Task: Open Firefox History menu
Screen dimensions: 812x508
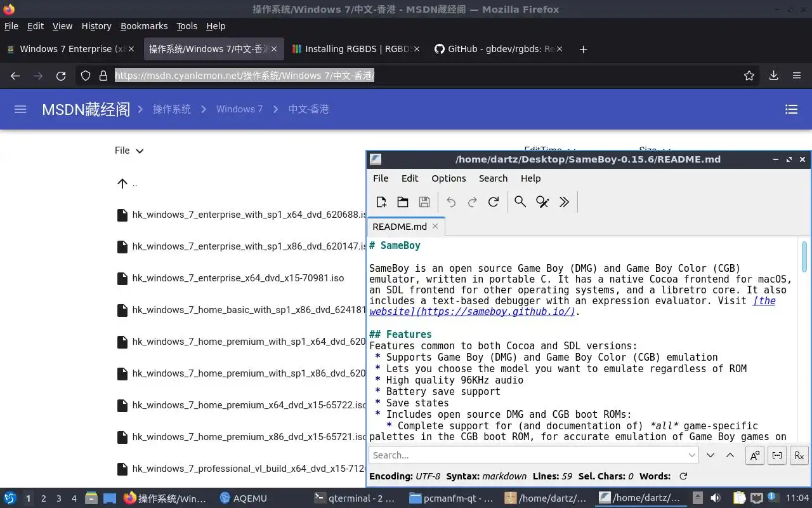Action: (x=96, y=26)
